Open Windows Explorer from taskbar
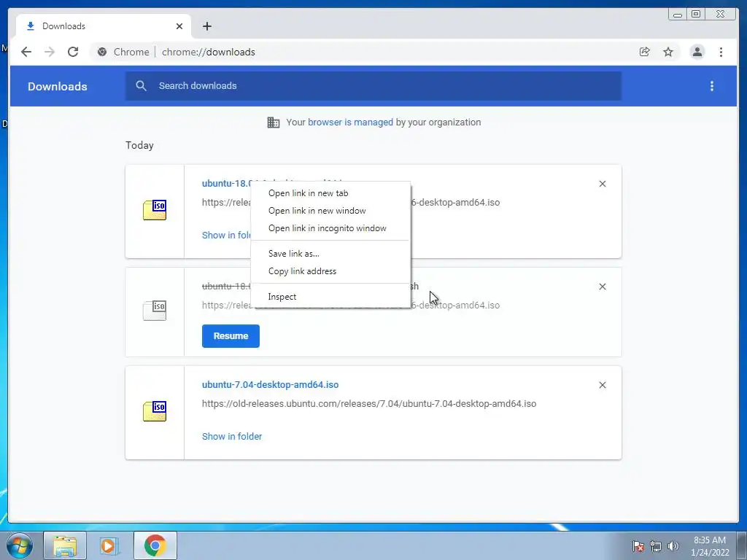The width and height of the screenshot is (747, 560). [65, 545]
